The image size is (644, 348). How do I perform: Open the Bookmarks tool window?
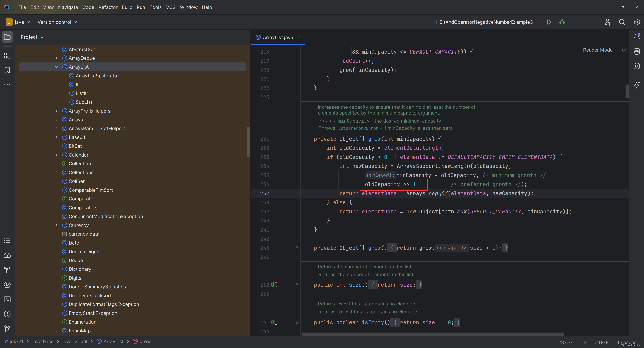click(7, 70)
